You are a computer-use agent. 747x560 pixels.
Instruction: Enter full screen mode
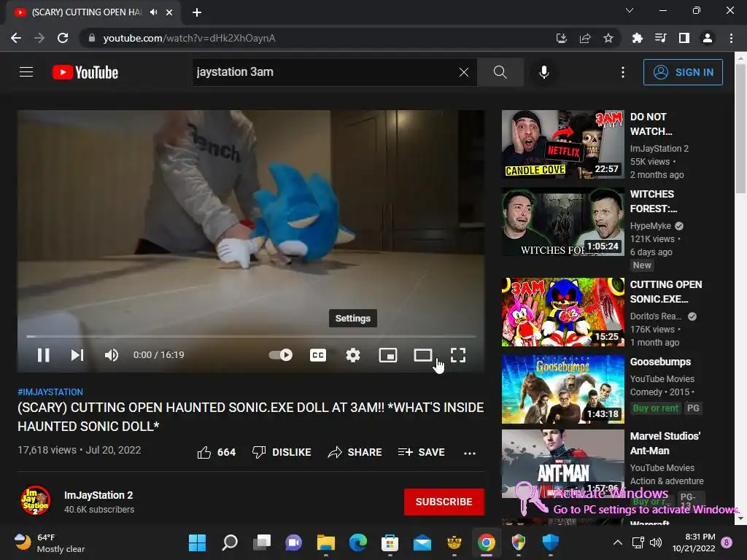point(458,355)
